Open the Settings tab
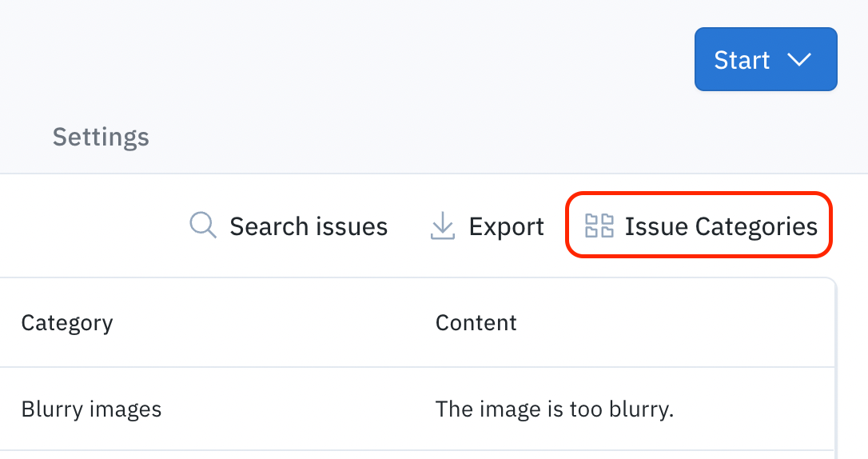This screenshot has height=459, width=868. tap(101, 137)
